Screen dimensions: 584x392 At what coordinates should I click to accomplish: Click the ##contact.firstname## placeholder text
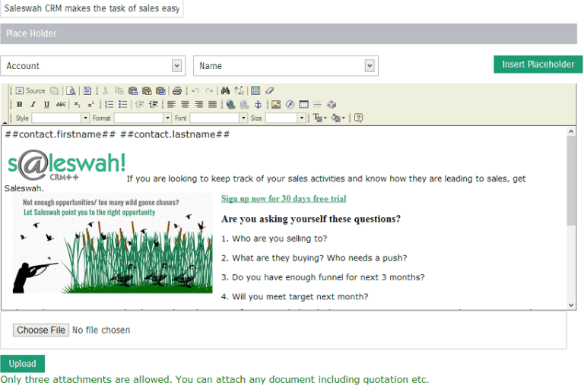point(60,134)
